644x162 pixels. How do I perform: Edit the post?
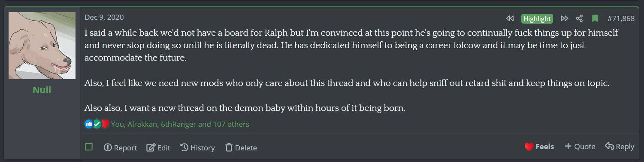(x=158, y=147)
